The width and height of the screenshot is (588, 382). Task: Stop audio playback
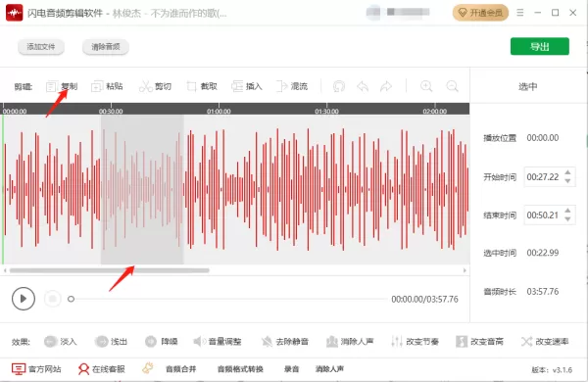53,299
